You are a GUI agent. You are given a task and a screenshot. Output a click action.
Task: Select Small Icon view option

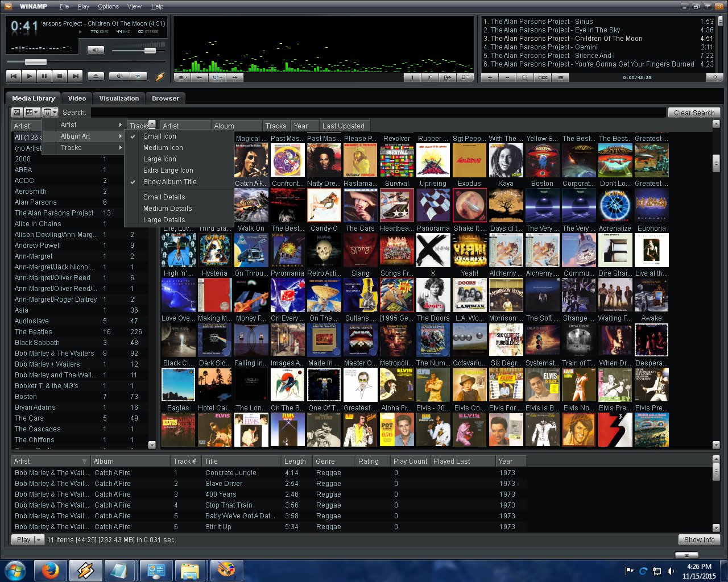coord(179,136)
